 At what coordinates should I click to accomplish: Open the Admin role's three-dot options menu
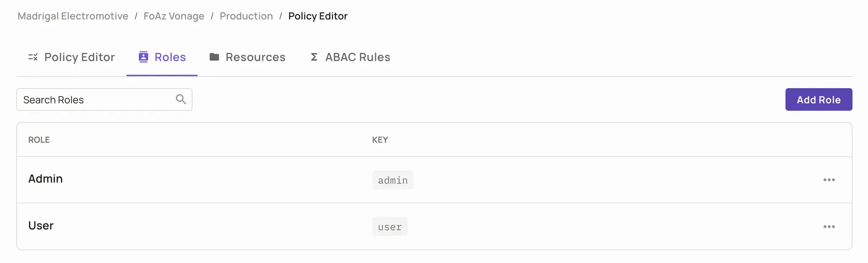[829, 180]
